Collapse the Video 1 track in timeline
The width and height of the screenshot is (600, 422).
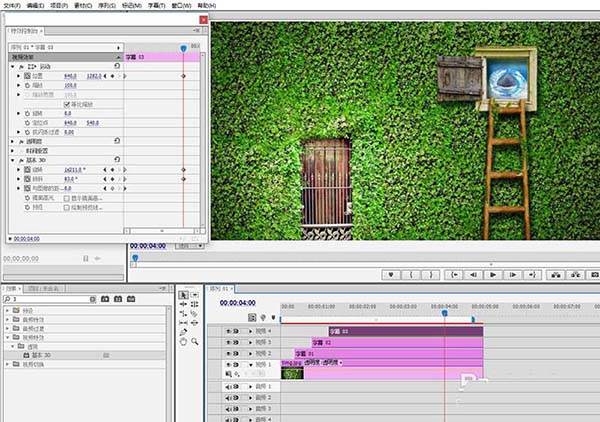coord(251,365)
